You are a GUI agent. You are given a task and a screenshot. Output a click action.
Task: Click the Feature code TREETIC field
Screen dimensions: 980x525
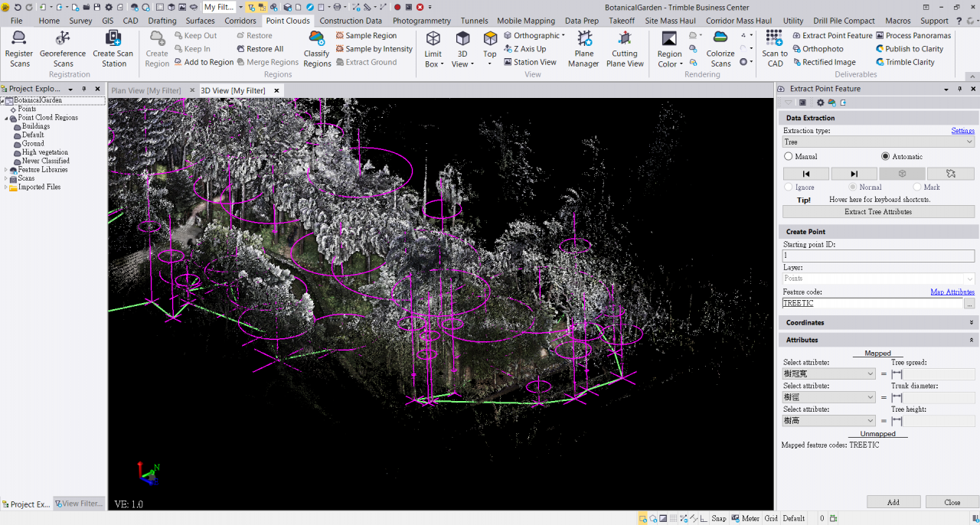coord(872,304)
